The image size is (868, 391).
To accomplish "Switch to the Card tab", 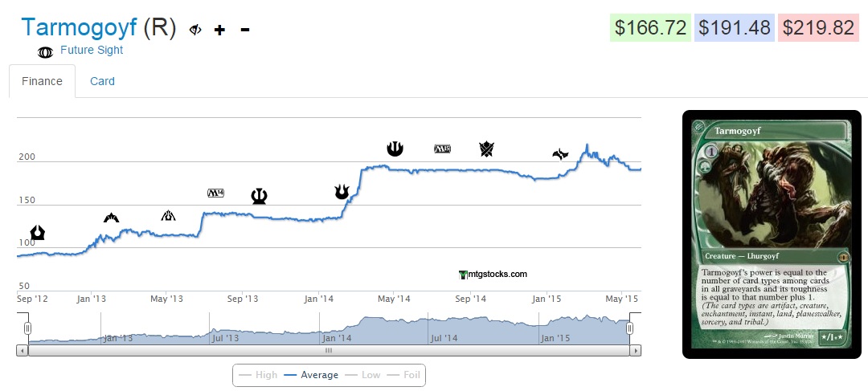I will 102,81.
